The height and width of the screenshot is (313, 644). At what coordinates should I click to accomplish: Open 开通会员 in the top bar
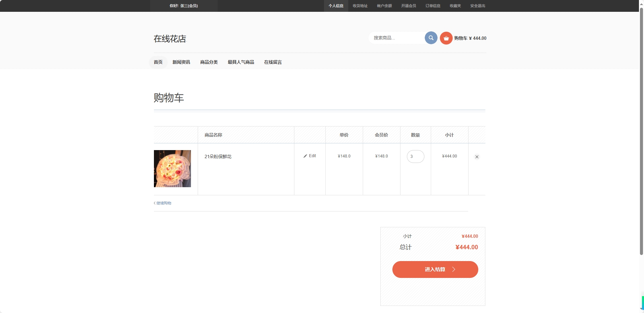coord(408,5)
